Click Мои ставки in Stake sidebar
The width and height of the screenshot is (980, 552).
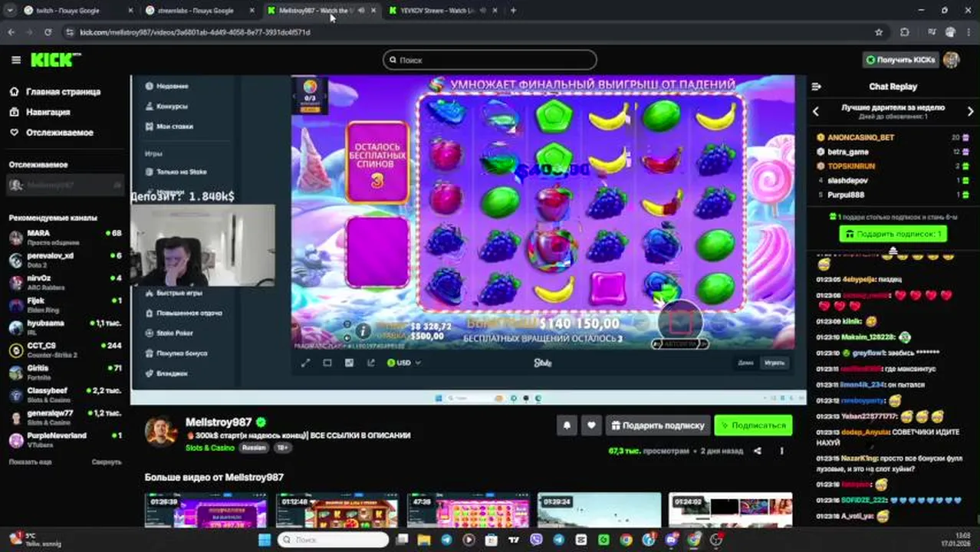point(169,127)
